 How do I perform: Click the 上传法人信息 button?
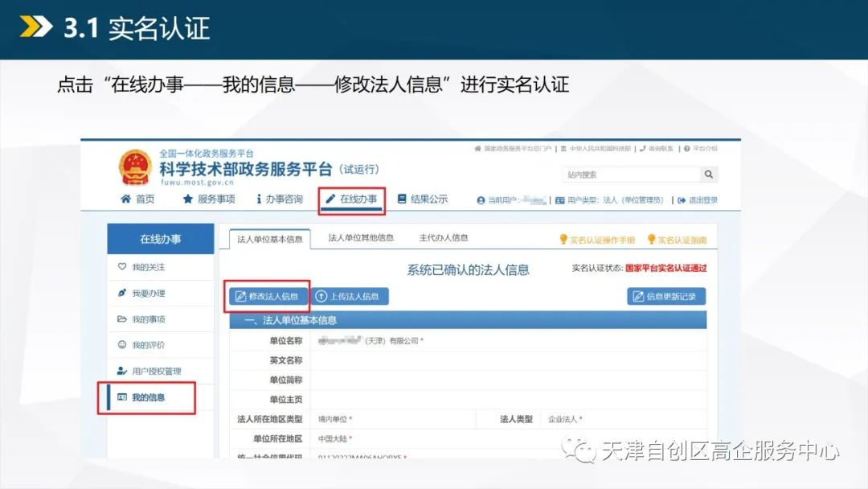(350, 296)
